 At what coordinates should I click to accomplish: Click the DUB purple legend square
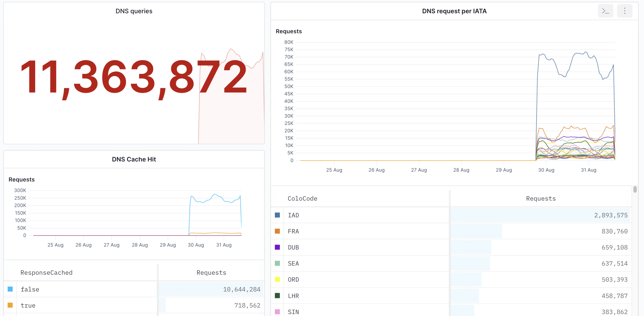click(277, 247)
